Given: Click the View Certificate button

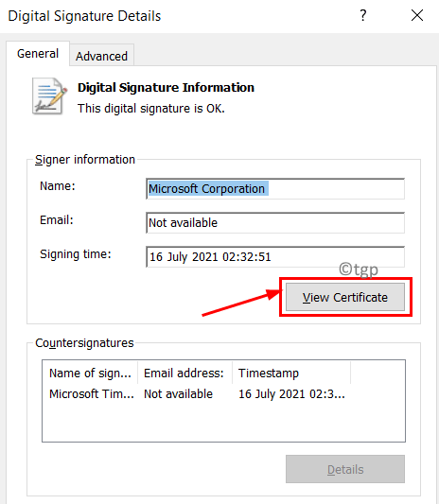Looking at the screenshot, I should tap(345, 297).
